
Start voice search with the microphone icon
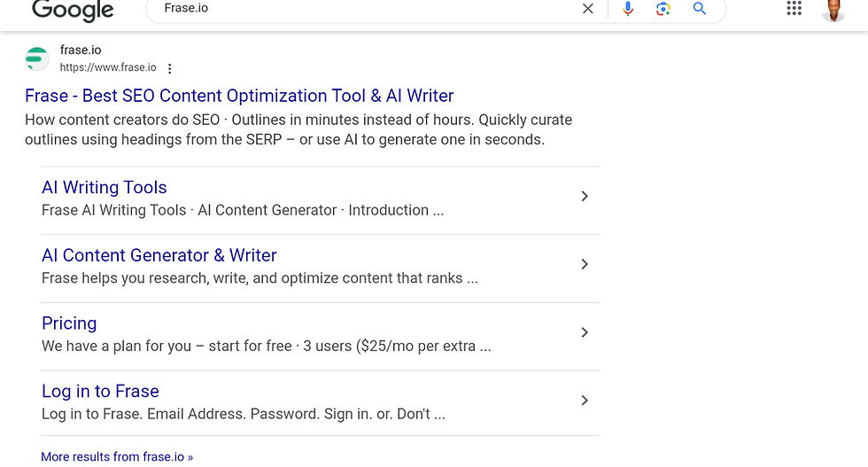628,8
